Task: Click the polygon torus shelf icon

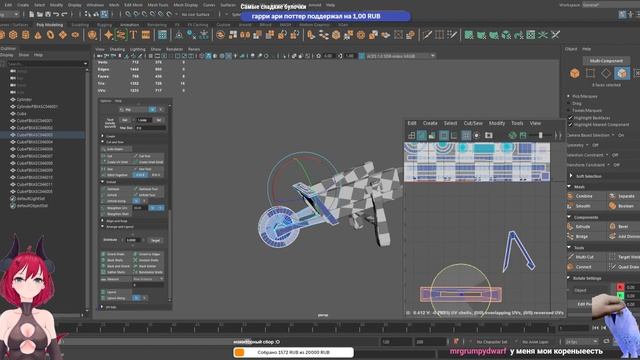Action: 50,35
